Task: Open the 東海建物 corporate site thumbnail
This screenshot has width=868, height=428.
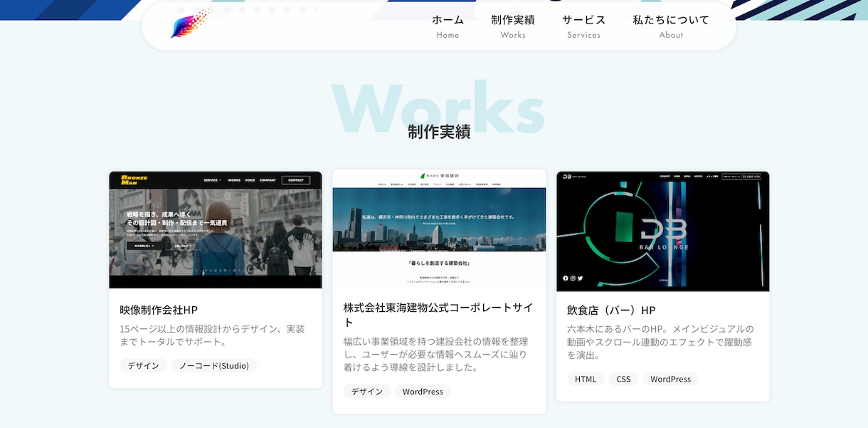Action: pos(439,229)
